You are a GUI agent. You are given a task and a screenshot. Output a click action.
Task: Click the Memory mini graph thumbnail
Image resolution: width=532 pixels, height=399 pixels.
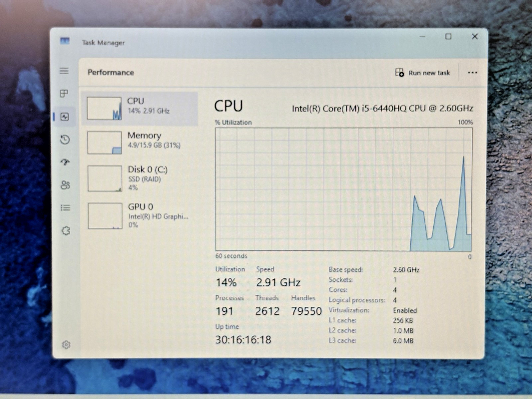(104, 143)
